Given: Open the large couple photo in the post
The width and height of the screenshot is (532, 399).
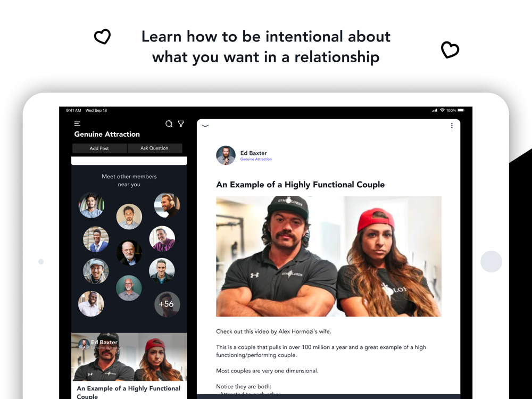Looking at the screenshot, I should pos(329,256).
